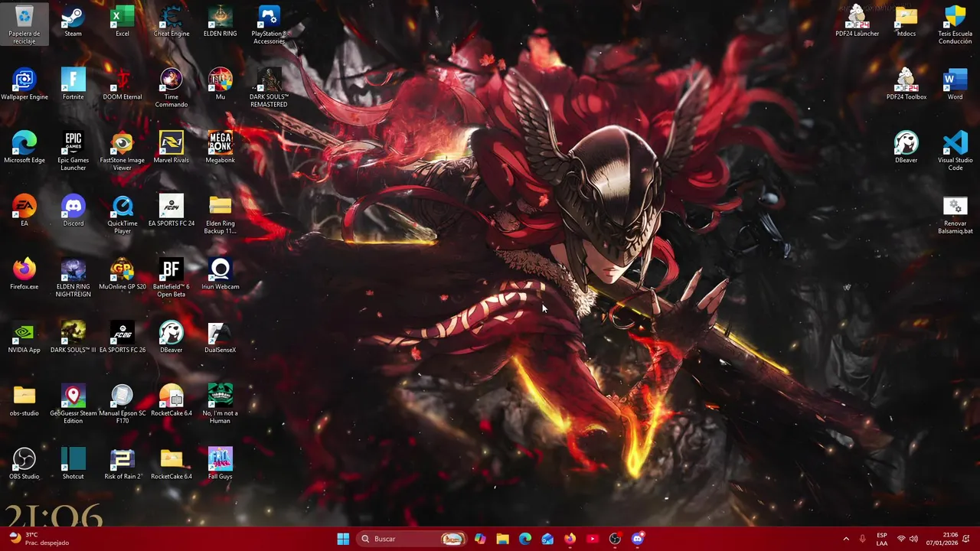This screenshot has width=980, height=551.
Task: Open the Papelera de reciclaje icon
Action: [24, 24]
